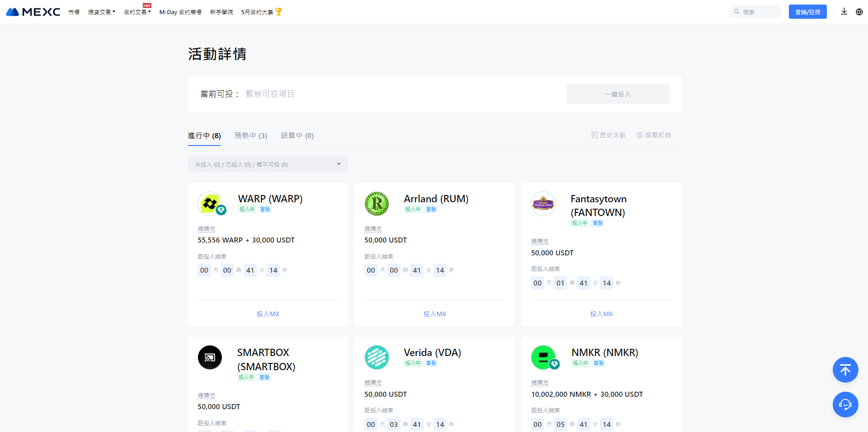Click the diamond badge on the WARP logo

pyautogui.click(x=221, y=210)
